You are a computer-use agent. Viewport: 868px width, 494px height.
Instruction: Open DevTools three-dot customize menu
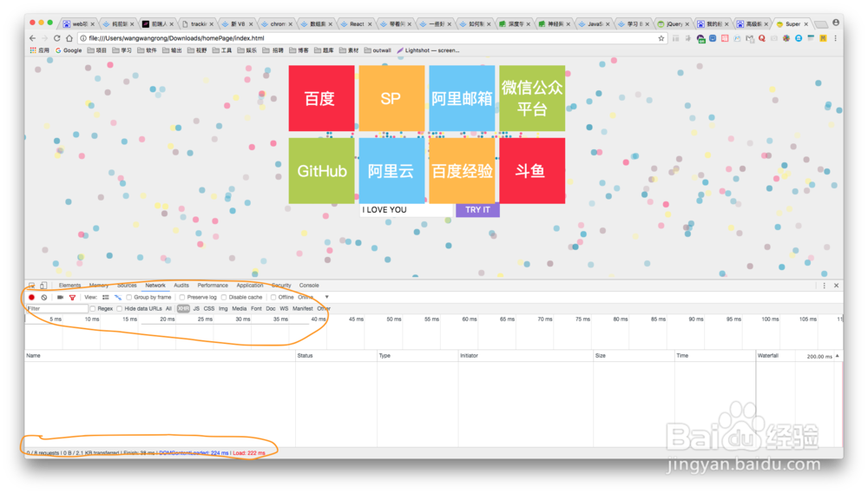point(825,286)
